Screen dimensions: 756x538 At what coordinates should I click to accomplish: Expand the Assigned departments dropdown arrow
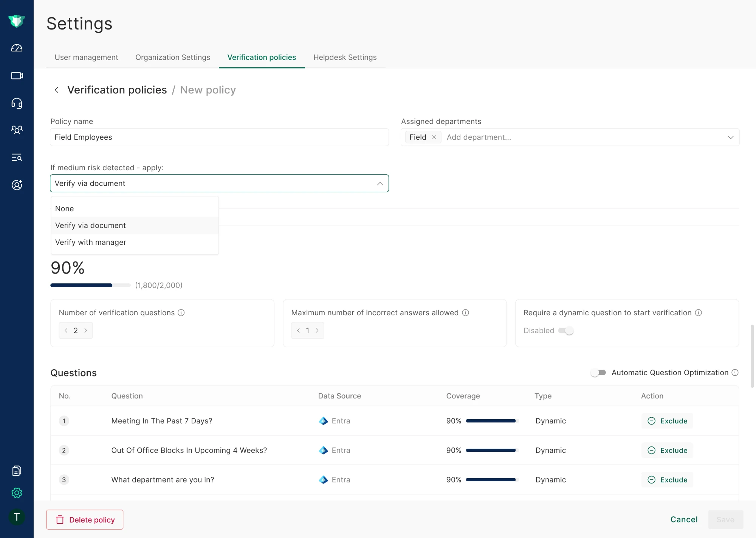[731, 137]
